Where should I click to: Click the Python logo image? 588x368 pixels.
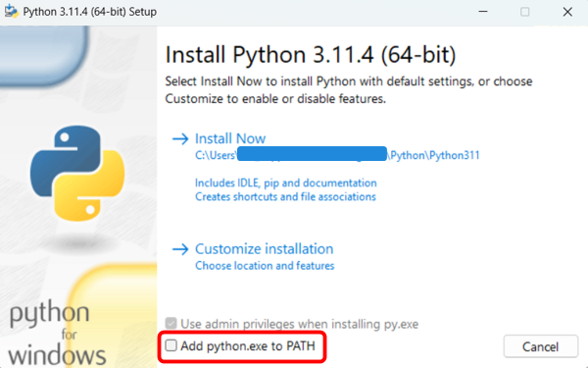pyautogui.click(x=78, y=174)
